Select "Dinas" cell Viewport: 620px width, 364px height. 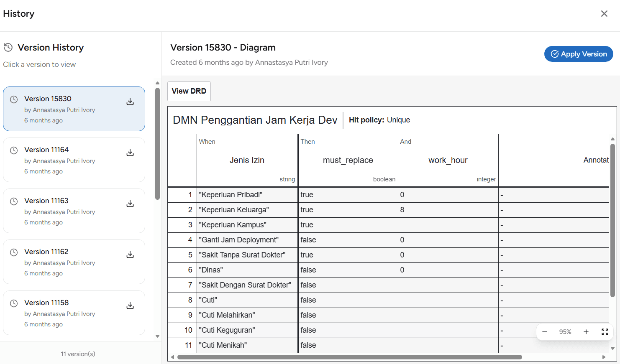[x=247, y=270]
